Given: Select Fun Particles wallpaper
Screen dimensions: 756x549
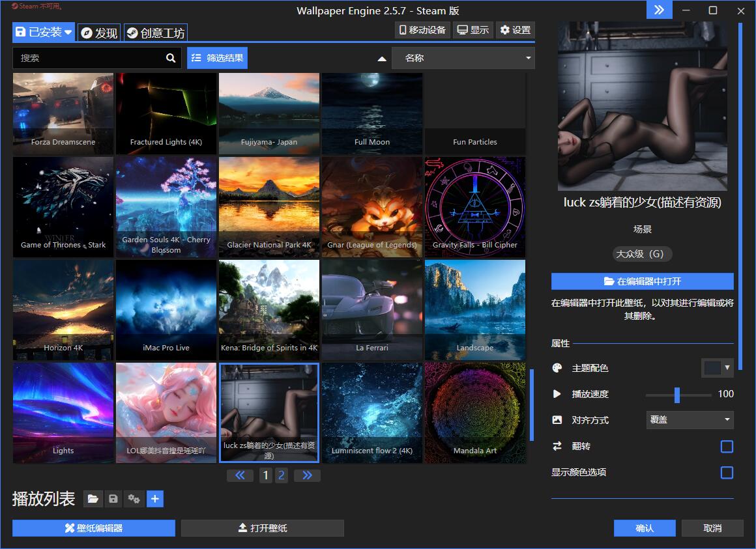Looking at the screenshot, I should 475,114.
